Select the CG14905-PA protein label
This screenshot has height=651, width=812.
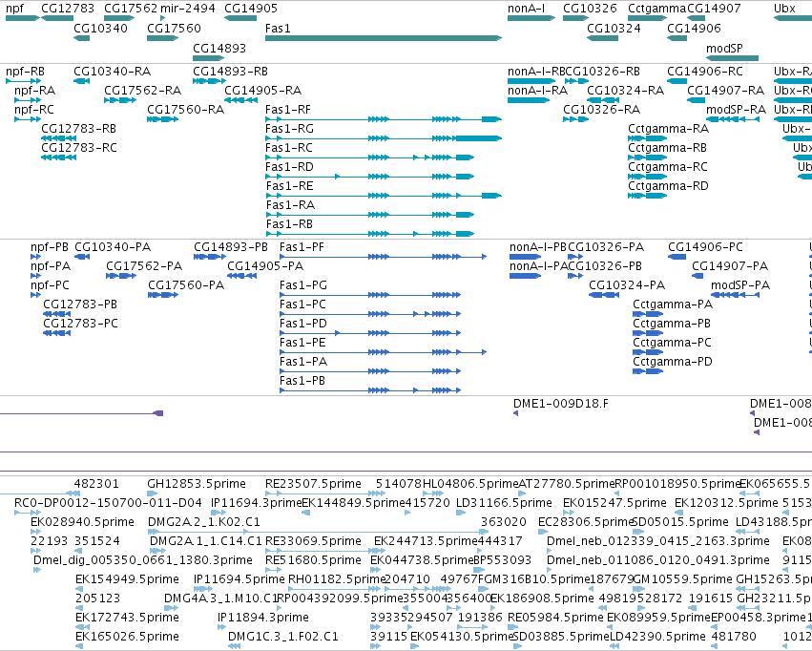(265, 266)
